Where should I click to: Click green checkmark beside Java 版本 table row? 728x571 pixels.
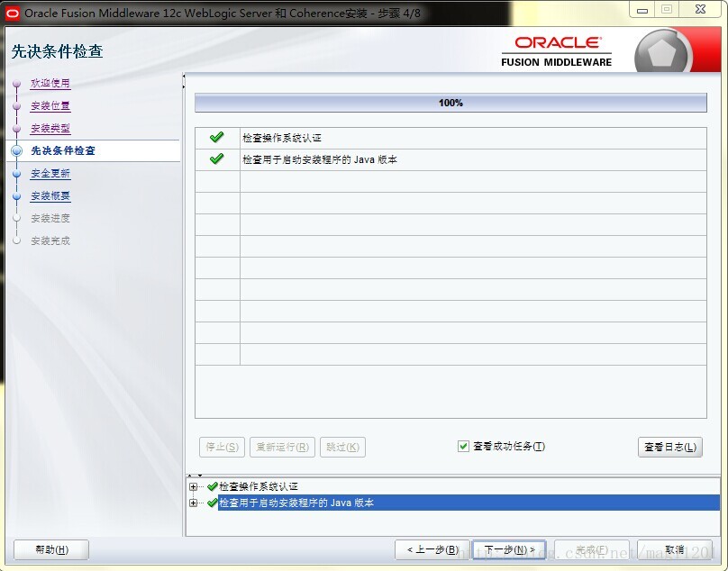pos(217,159)
